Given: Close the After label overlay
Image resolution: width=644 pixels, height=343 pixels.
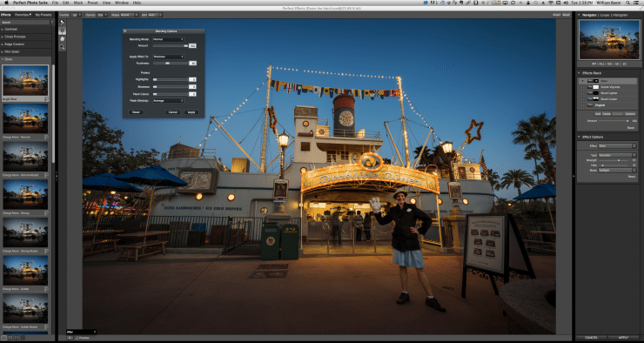Looking at the screenshot, I should [95, 332].
